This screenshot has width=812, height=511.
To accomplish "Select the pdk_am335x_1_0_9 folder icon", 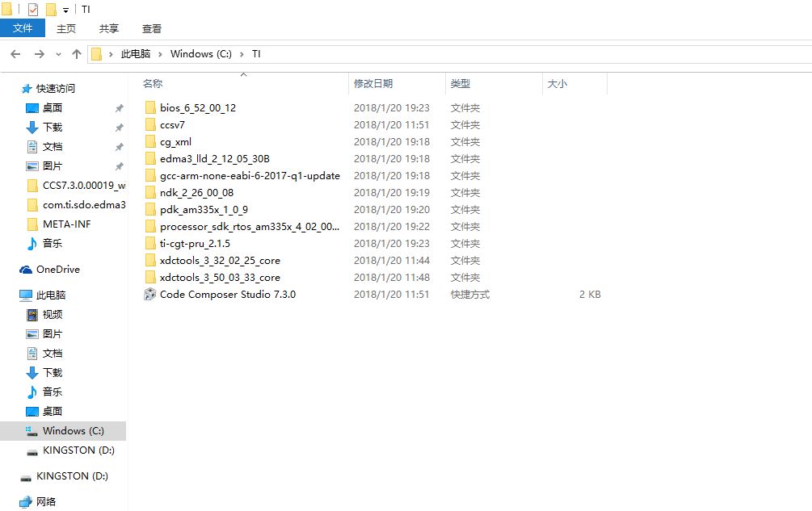I will click(x=150, y=209).
